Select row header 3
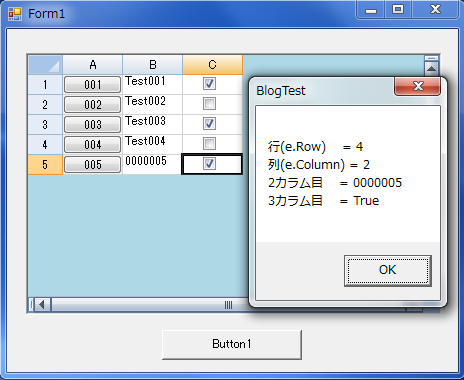This screenshot has height=380, width=464. (45, 125)
